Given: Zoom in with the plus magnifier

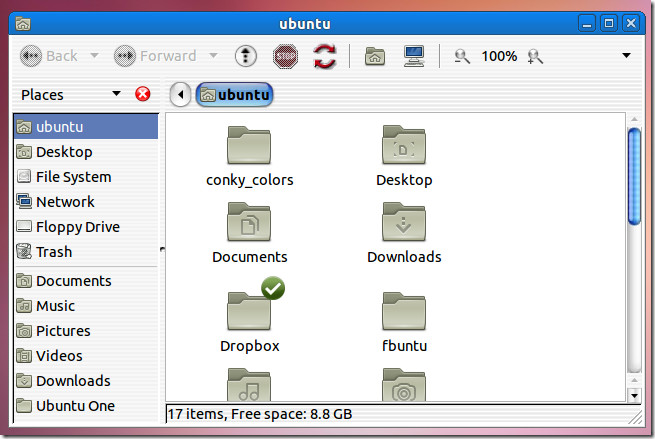Looking at the screenshot, I should 535,56.
